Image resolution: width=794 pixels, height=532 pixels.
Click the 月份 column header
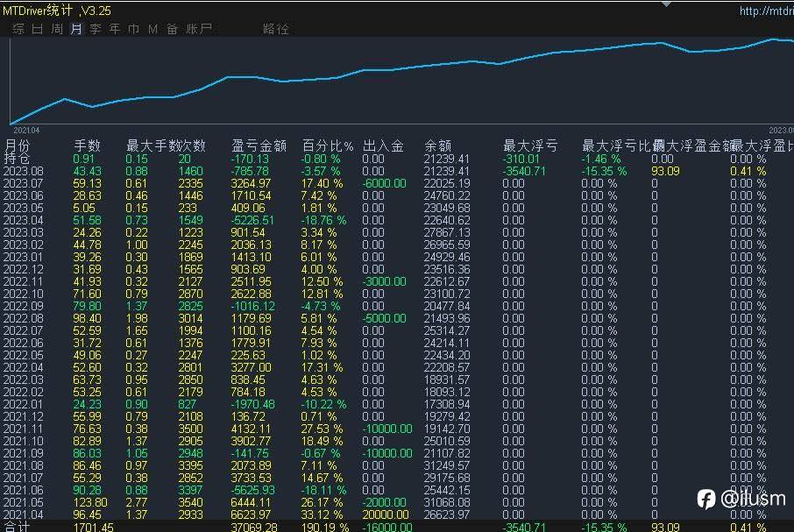18,145
